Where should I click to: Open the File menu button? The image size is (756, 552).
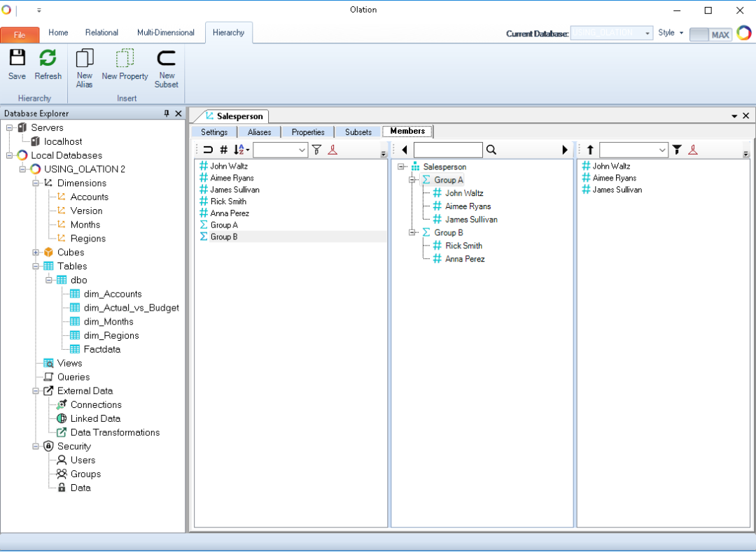click(20, 34)
